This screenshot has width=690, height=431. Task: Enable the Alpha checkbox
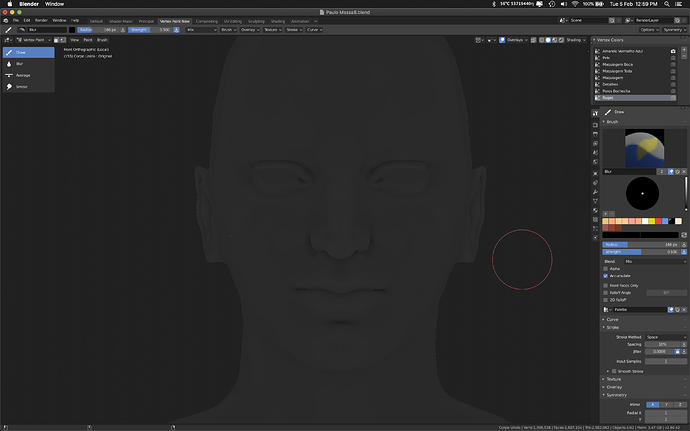(x=606, y=269)
